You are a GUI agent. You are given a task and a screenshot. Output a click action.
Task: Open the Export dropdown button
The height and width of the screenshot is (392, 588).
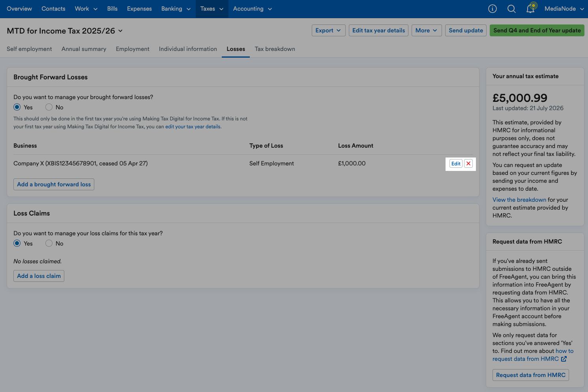pos(328,30)
